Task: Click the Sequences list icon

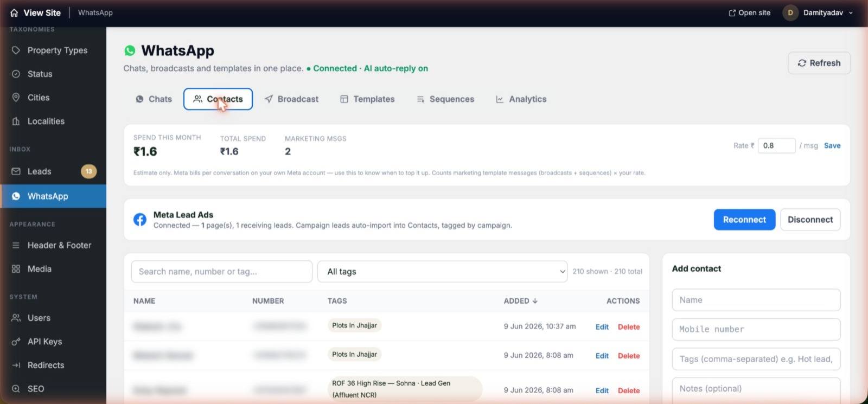Action: (420, 99)
